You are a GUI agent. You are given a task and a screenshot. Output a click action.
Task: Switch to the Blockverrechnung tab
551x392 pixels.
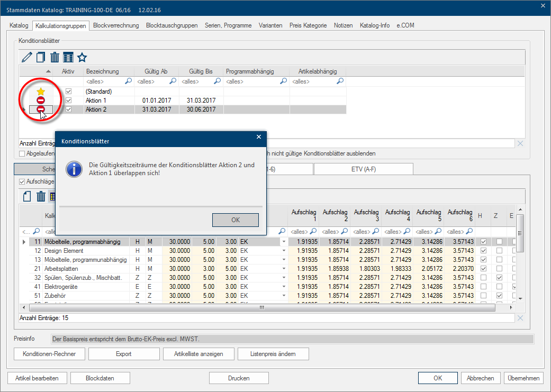click(116, 25)
